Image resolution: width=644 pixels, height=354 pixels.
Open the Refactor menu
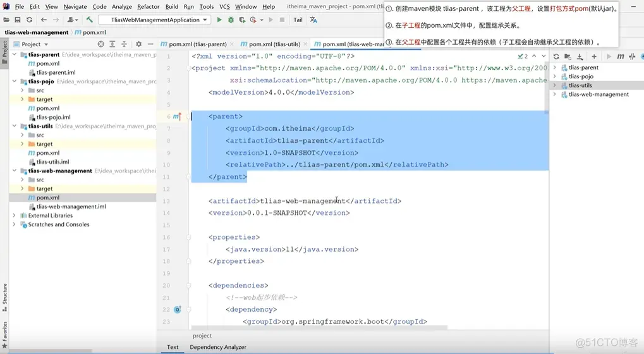point(149,6)
